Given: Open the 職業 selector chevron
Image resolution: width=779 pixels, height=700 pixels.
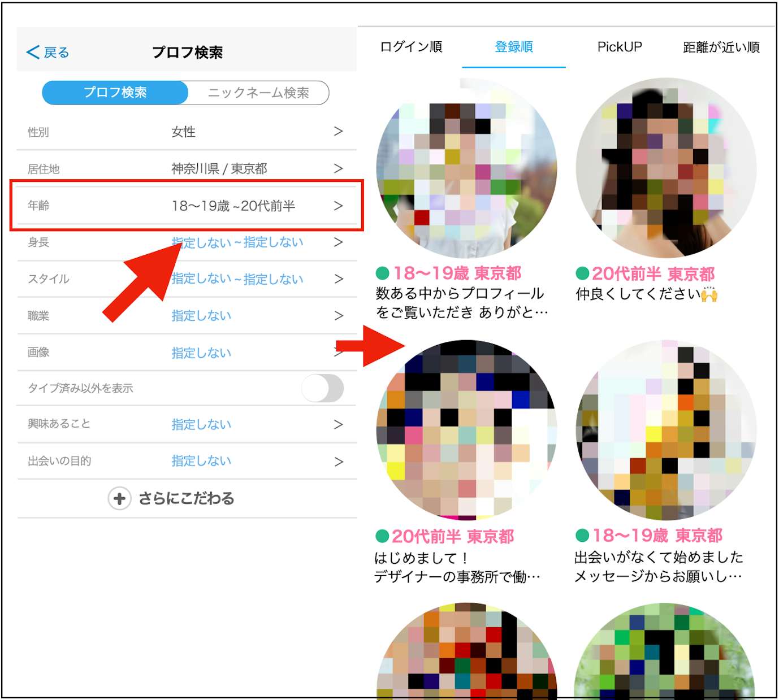Looking at the screenshot, I should pos(338,316).
